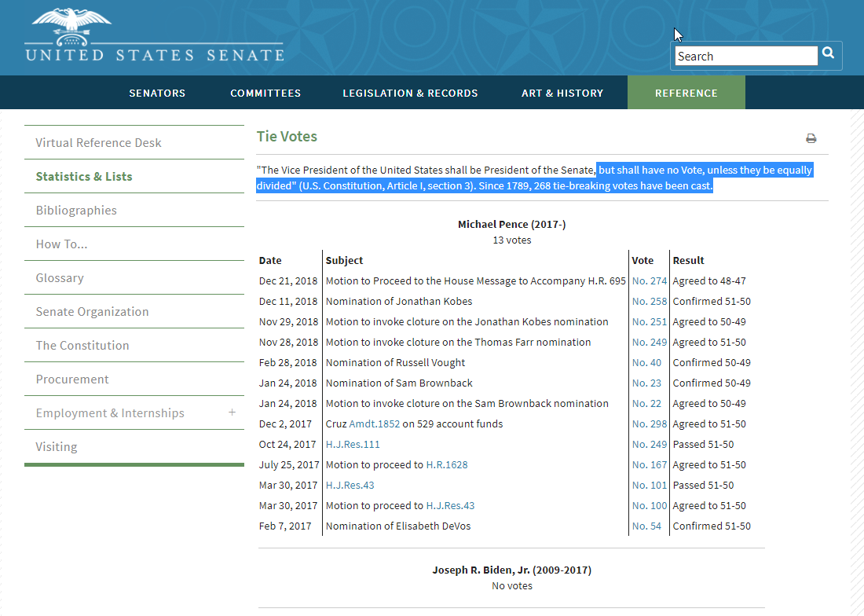Click the search magnifier icon
864x616 pixels.
coord(828,53)
